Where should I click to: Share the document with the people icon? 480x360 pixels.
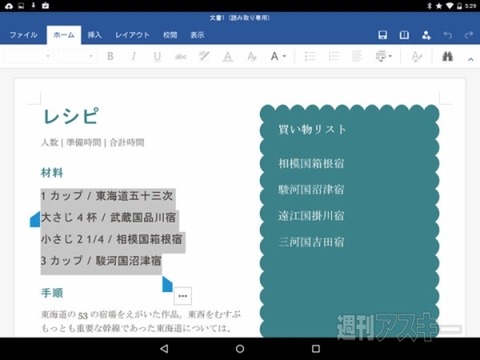pos(426,35)
